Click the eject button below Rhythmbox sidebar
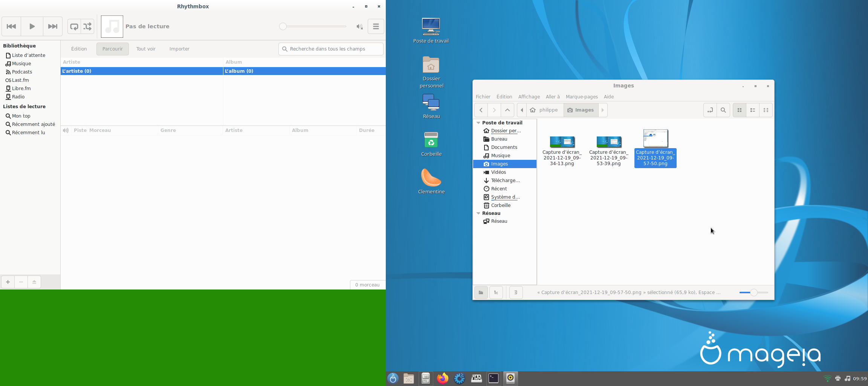Viewport: 868px width, 386px height. (x=34, y=282)
